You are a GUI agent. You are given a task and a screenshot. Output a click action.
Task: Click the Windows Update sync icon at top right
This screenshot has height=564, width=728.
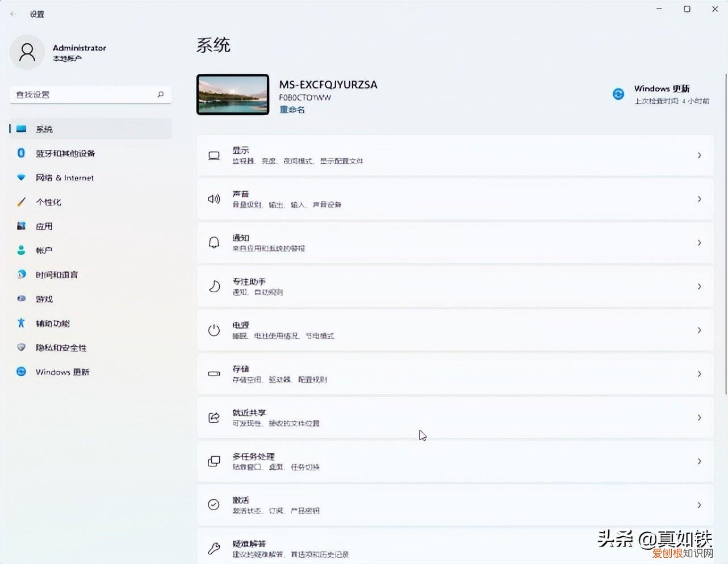pos(618,94)
